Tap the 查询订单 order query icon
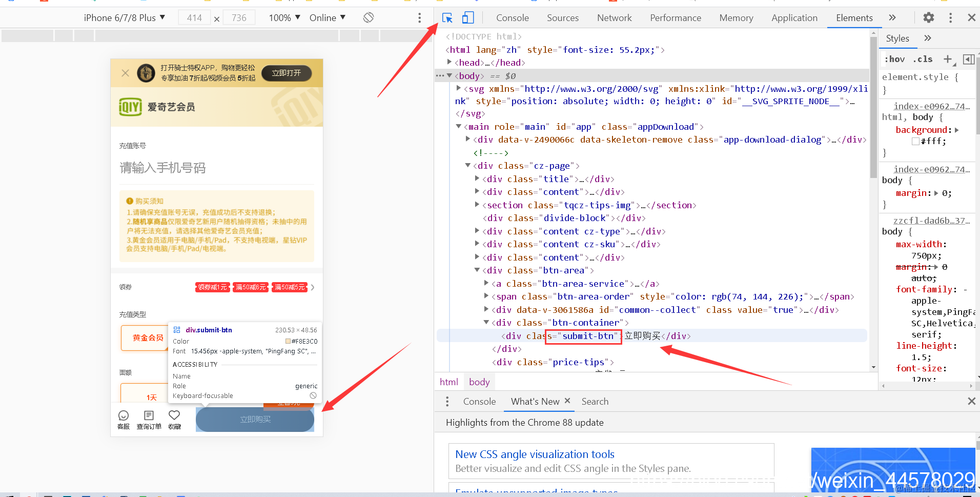The image size is (980, 497). click(149, 420)
